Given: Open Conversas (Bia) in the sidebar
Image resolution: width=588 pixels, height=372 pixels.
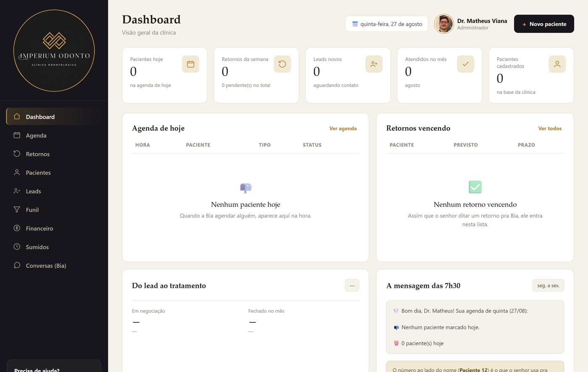Looking at the screenshot, I should pos(54,266).
